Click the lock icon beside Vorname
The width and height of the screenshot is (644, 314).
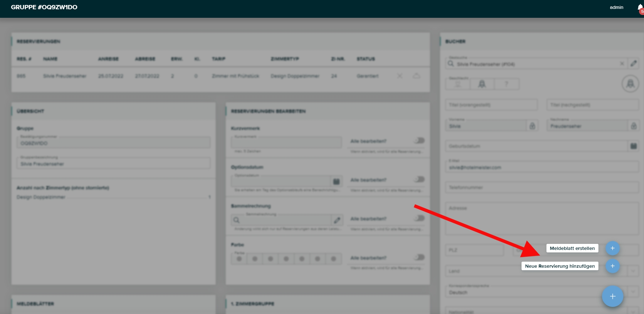click(532, 126)
